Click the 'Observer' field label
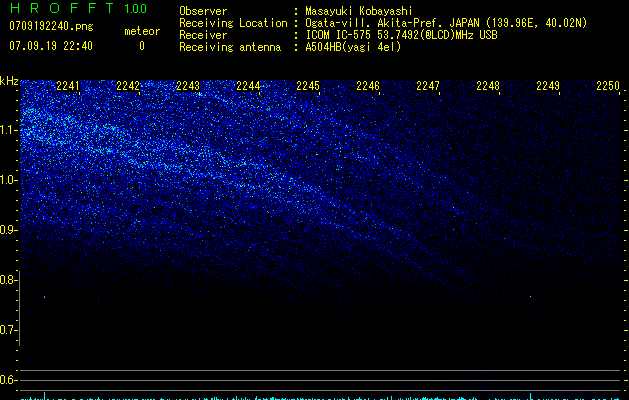629x400 pixels. click(203, 11)
